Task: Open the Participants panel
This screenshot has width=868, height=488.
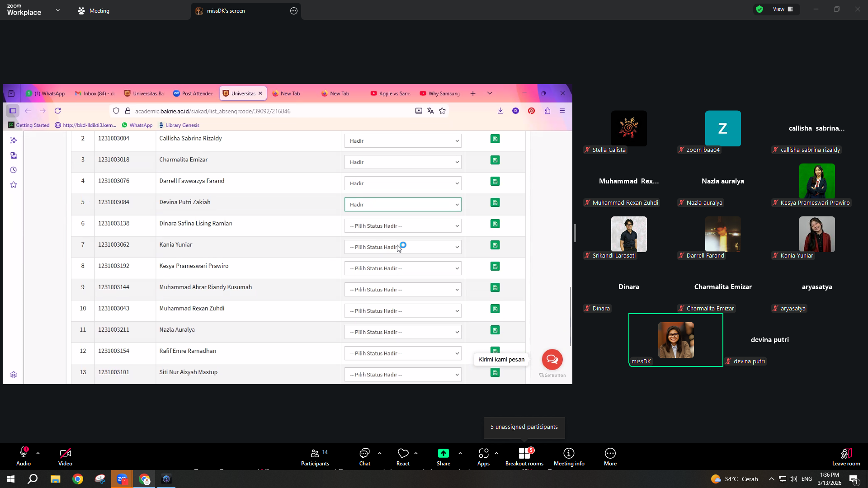Action: pyautogui.click(x=315, y=456)
